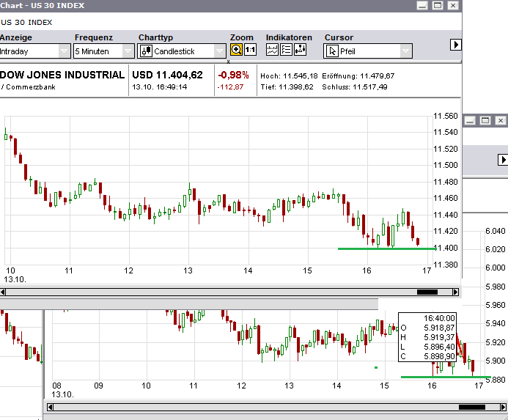Click the 16:40:00 time in tooltip
Viewport: 508px width, 420px height.
point(439,318)
